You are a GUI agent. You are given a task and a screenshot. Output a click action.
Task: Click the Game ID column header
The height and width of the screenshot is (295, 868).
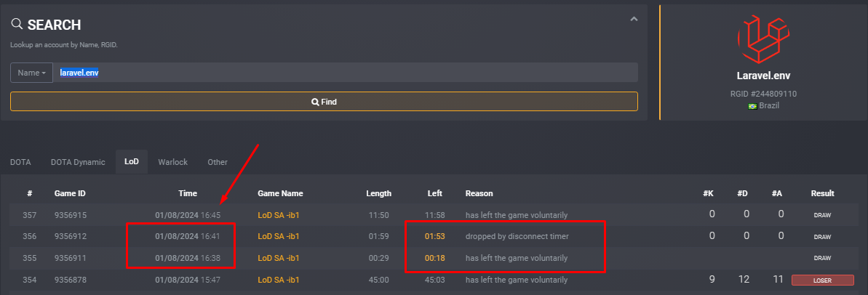click(x=70, y=193)
